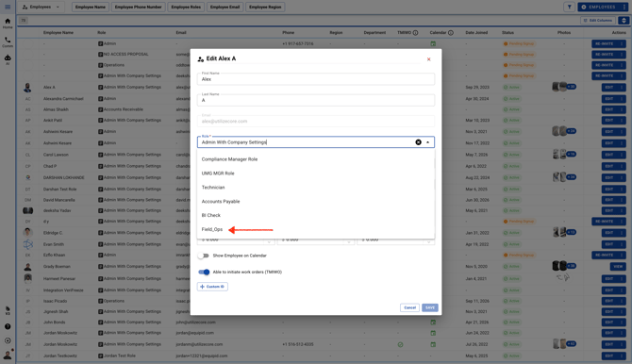Click Alexandra Carmichael name cell

(63, 99)
